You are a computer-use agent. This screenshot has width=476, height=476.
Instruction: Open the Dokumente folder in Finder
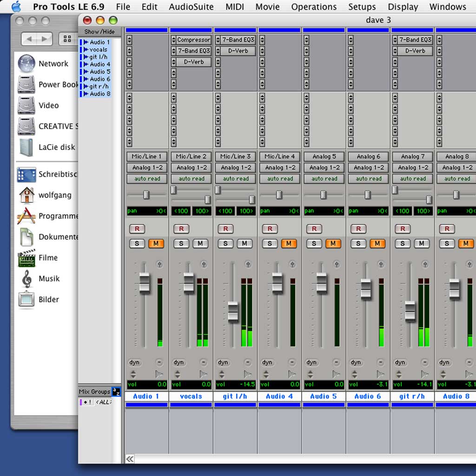click(48, 237)
